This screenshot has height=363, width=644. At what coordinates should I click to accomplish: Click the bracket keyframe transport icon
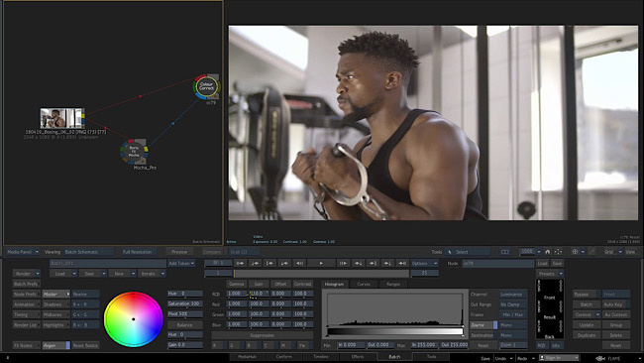(x=373, y=263)
